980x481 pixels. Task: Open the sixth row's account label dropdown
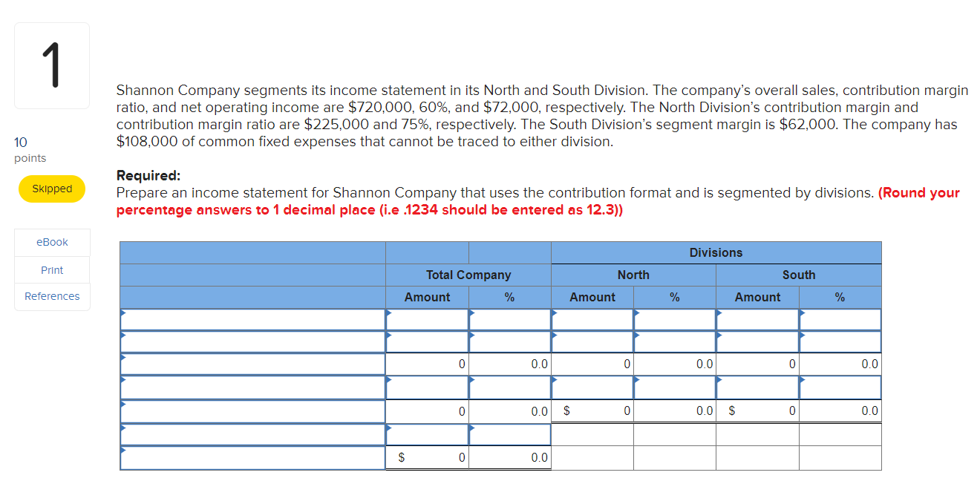click(253, 434)
